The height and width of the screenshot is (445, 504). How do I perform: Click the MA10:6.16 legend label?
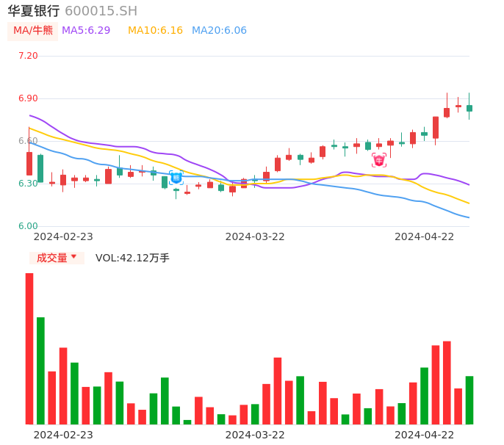155,31
